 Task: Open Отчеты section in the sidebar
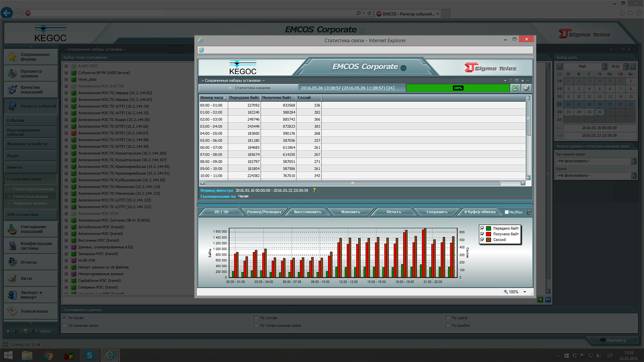click(x=31, y=262)
